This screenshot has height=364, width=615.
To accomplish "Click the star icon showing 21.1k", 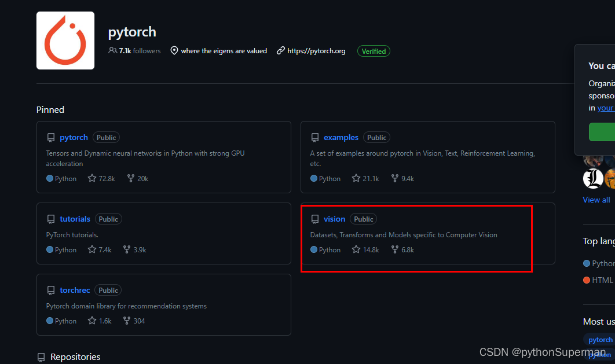I will [356, 178].
